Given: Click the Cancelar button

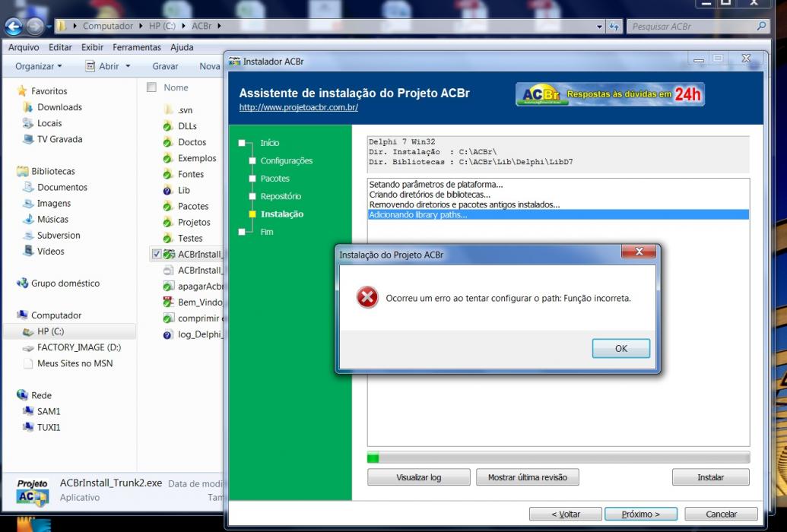Looking at the screenshot, I should (x=722, y=514).
